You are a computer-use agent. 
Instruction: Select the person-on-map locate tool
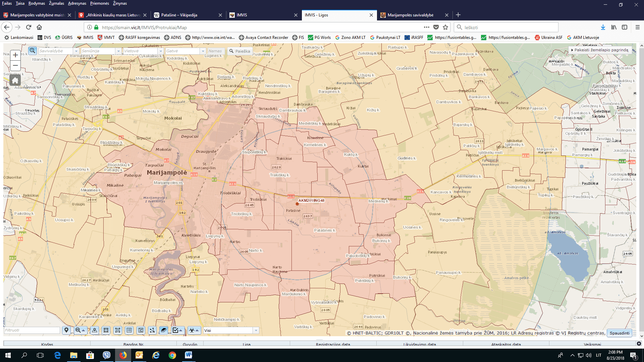click(x=95, y=330)
